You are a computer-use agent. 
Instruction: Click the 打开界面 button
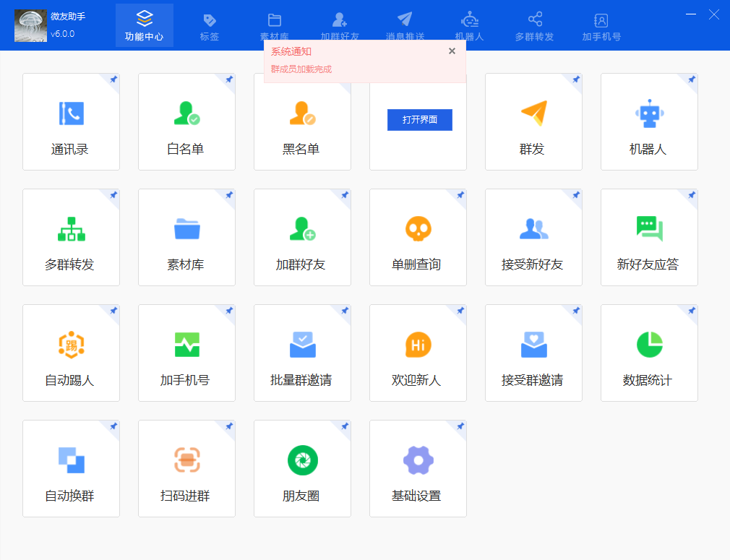(419, 120)
